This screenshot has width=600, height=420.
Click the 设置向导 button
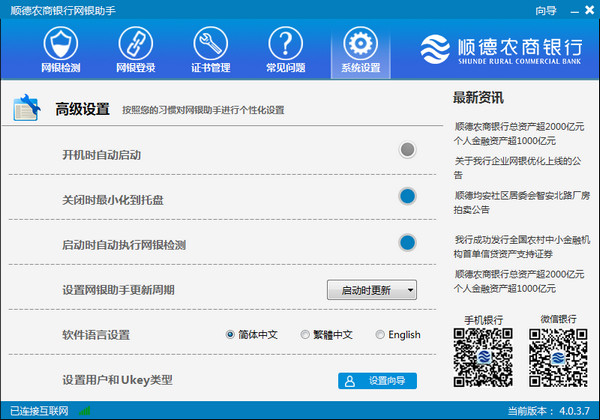click(377, 381)
